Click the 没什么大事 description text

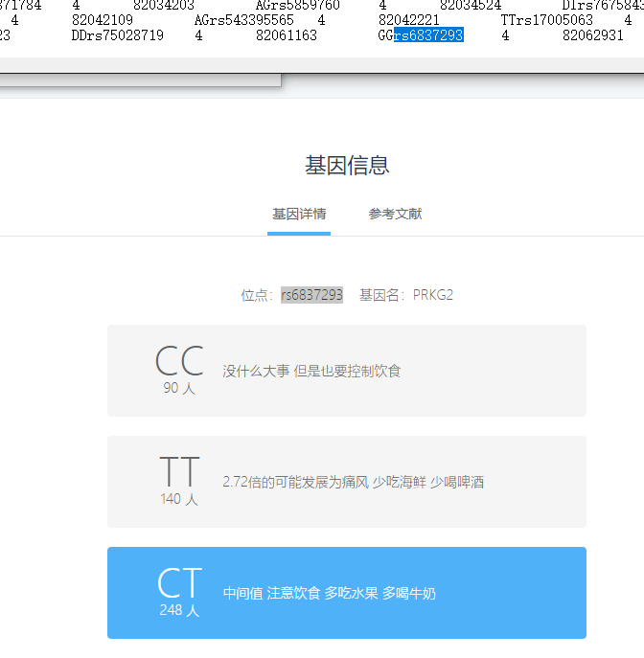point(311,371)
